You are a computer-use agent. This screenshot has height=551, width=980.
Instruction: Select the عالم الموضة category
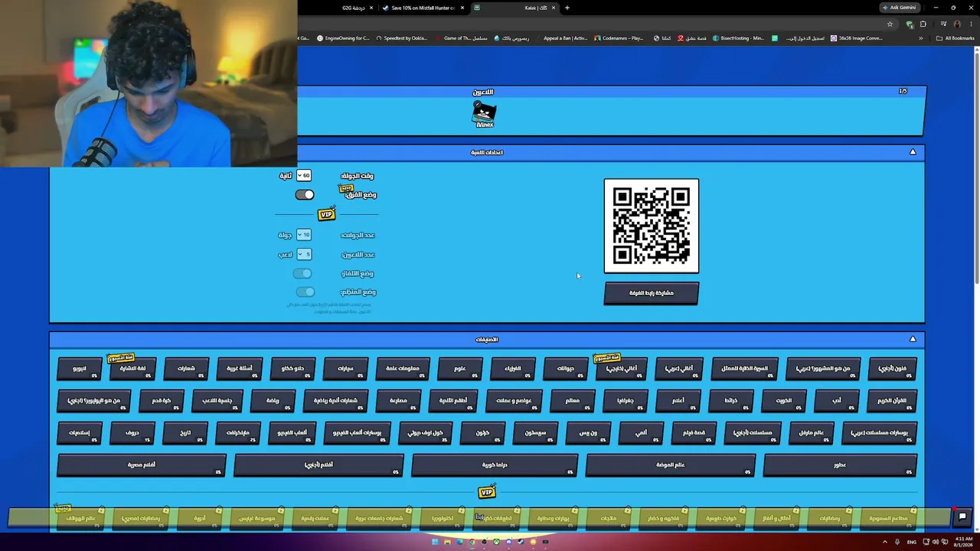point(671,465)
